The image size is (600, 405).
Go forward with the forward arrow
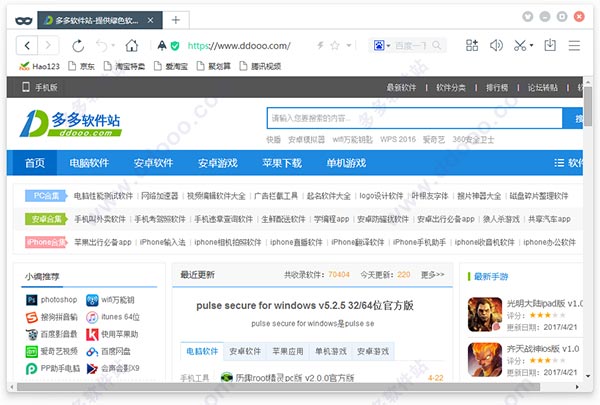48,46
